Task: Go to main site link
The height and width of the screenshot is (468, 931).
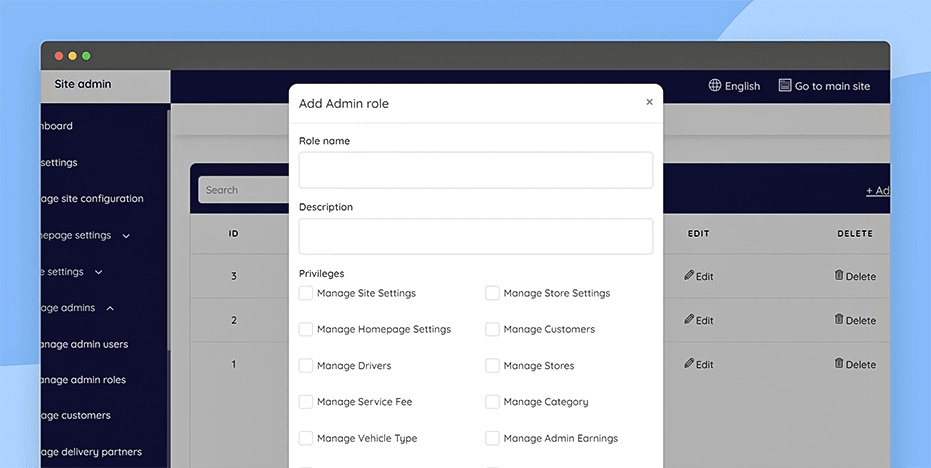Action: tap(832, 86)
